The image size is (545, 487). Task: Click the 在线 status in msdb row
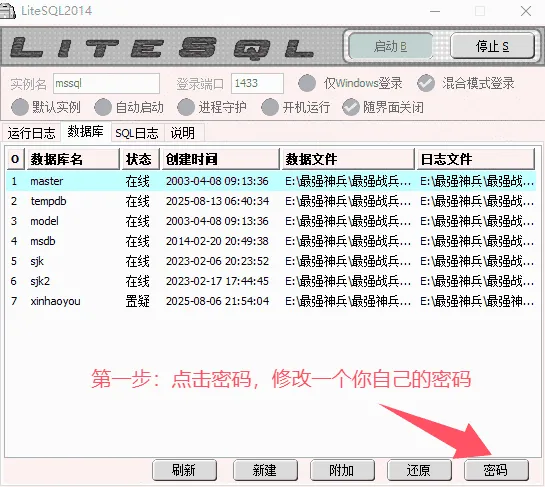point(138,241)
